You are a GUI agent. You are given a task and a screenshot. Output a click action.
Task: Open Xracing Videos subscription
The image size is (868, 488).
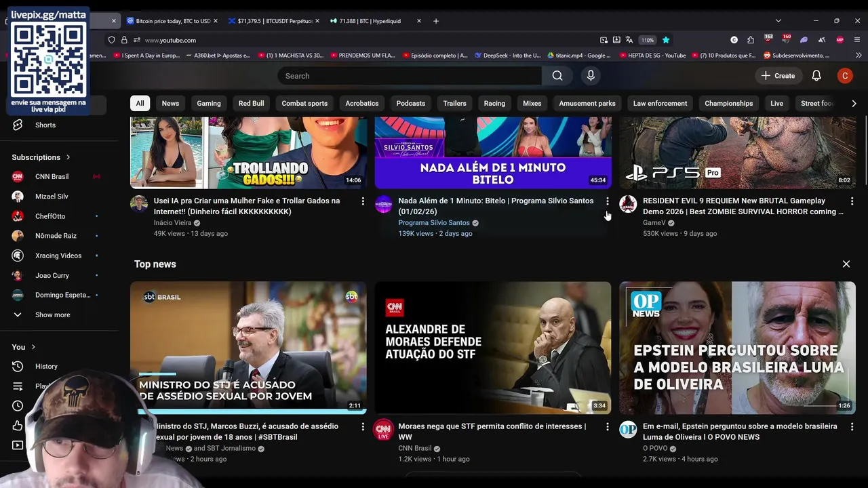tap(58, 256)
